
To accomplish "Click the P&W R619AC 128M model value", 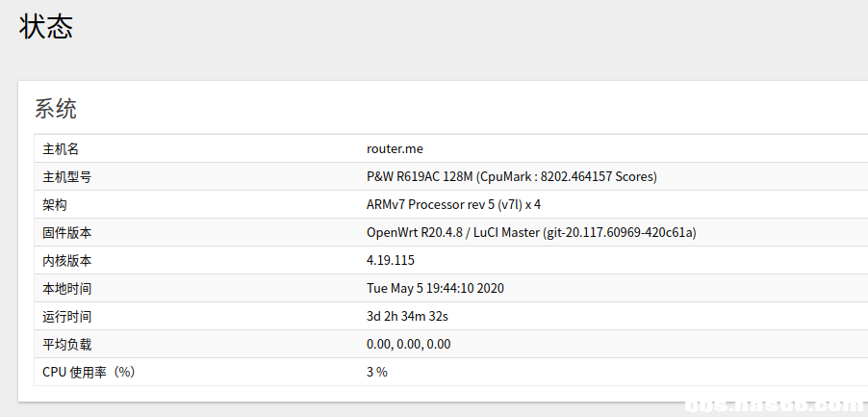I will (x=511, y=177).
